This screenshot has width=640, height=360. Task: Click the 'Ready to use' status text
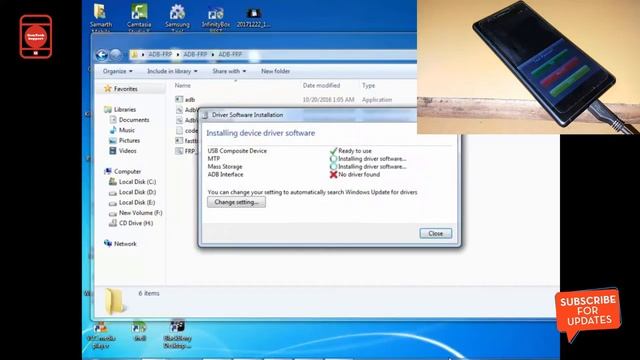point(355,151)
